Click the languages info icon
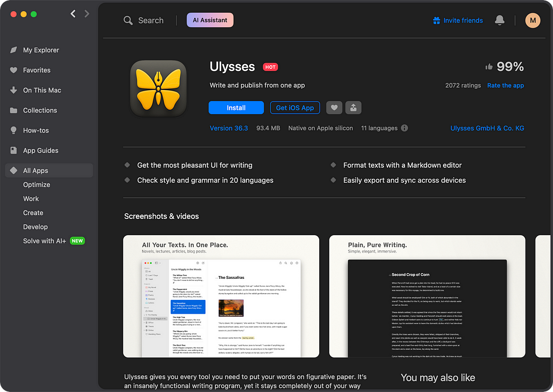Screen dimensions: 553x392 (404, 128)
